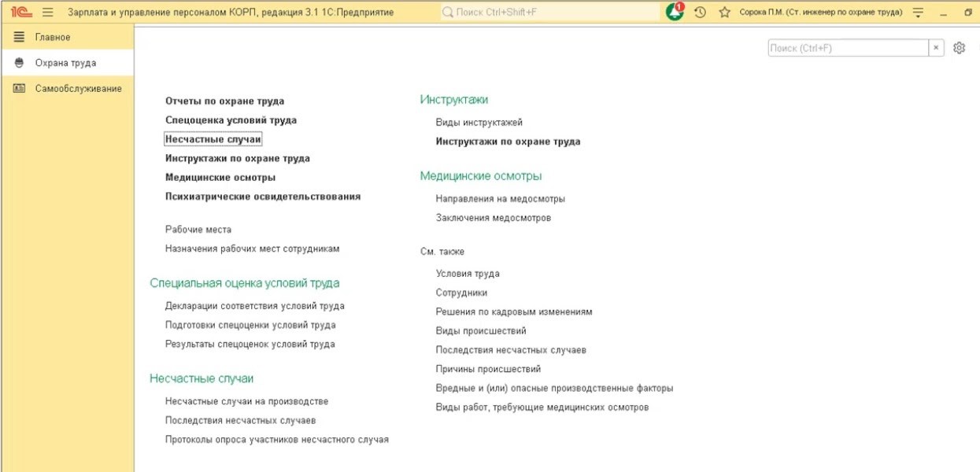The height and width of the screenshot is (472, 980).
Task: Click the Поиск (Ctrl+F) menu search field
Action: tap(848, 48)
